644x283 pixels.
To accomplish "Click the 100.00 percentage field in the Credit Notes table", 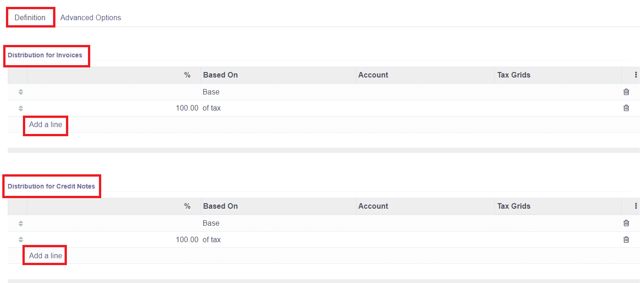I will (186, 239).
